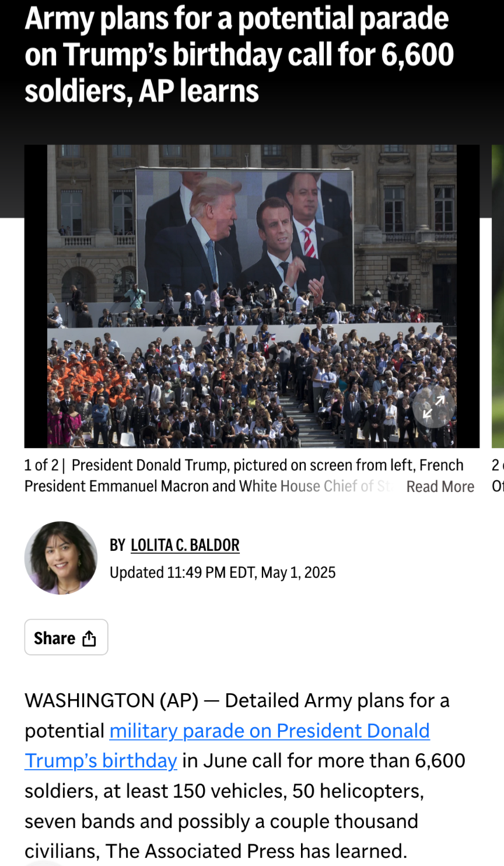The width and height of the screenshot is (504, 866).
Task: Follow the 'military parade on President Donald' link
Action: pos(269,731)
